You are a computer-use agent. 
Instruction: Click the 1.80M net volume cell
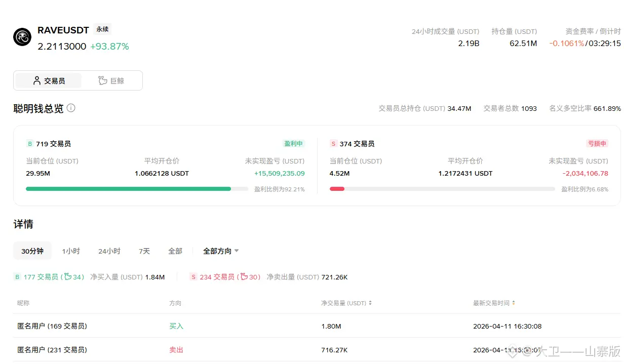tap(331, 326)
